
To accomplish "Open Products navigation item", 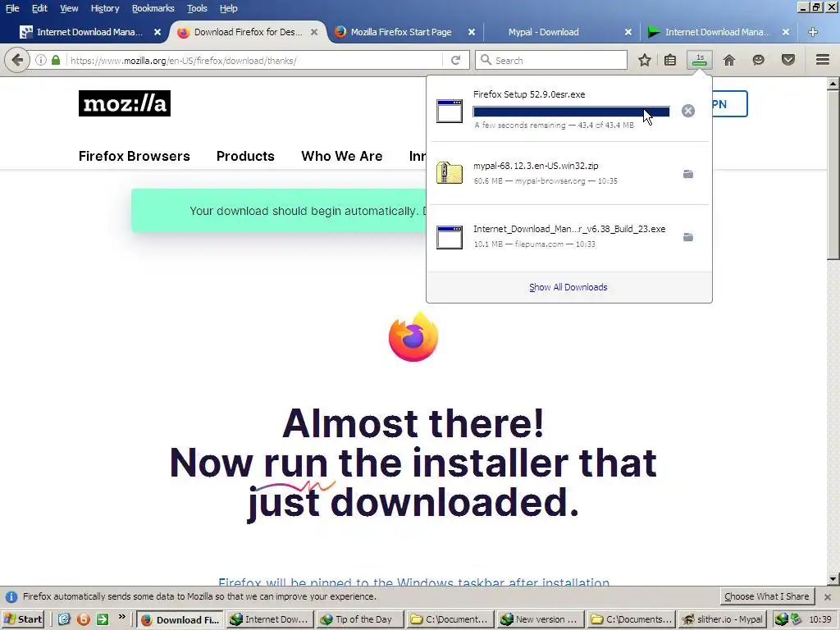I will [x=245, y=156].
